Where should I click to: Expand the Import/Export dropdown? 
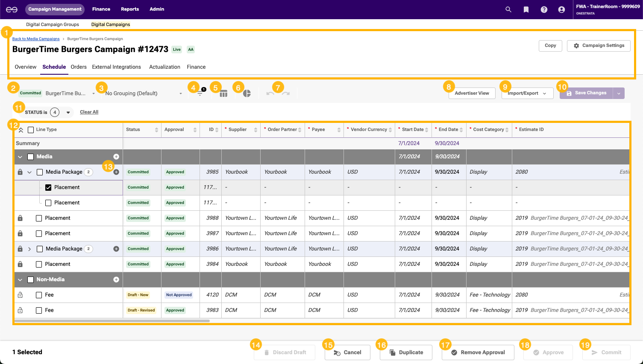(x=527, y=93)
